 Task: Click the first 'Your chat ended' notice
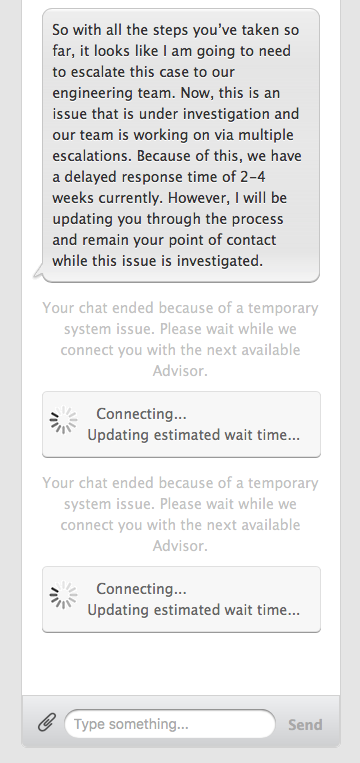point(180,339)
